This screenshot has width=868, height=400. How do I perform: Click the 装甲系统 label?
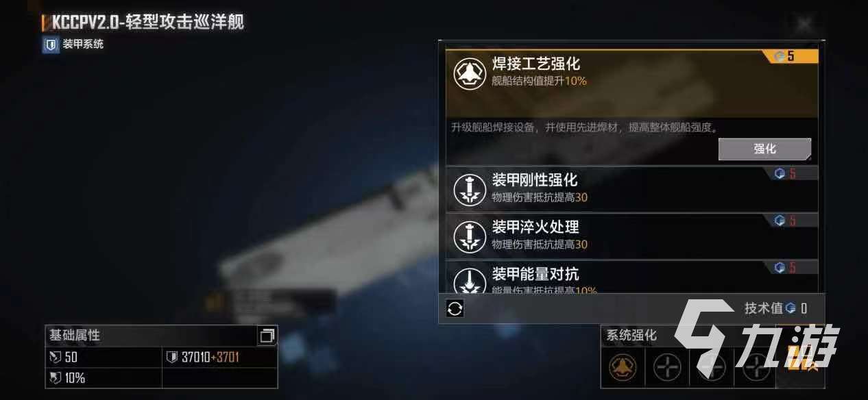click(x=83, y=45)
